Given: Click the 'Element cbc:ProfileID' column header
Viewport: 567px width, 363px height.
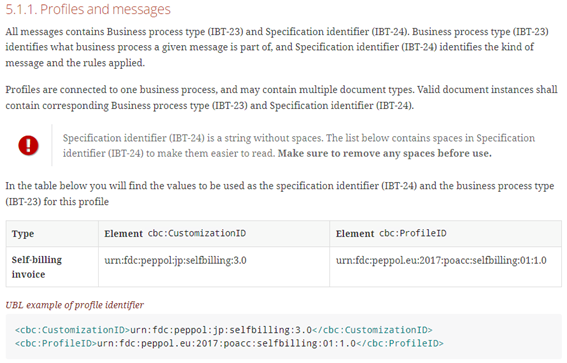Looking at the screenshot, I should 391,234.
